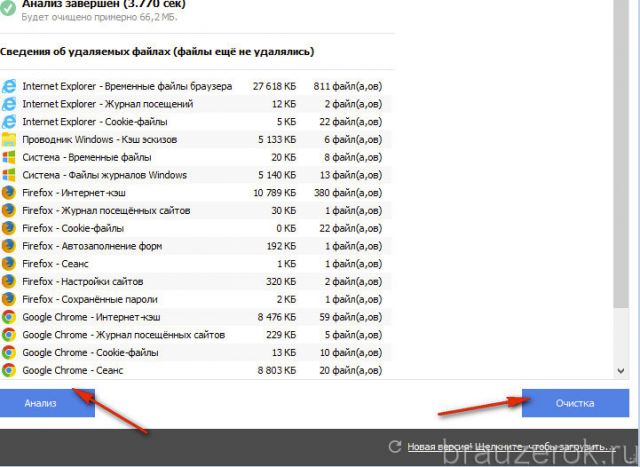Click the Анализ button

(47, 403)
